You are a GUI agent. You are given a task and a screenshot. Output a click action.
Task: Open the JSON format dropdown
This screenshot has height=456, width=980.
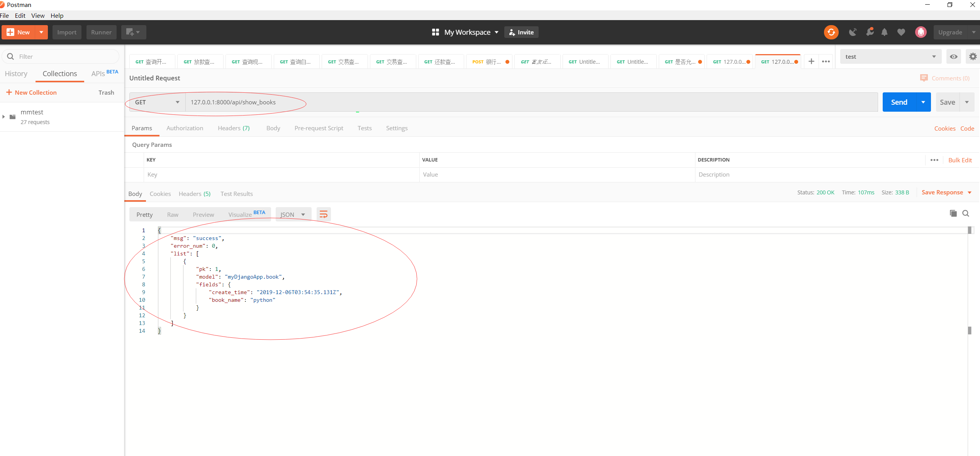point(293,214)
